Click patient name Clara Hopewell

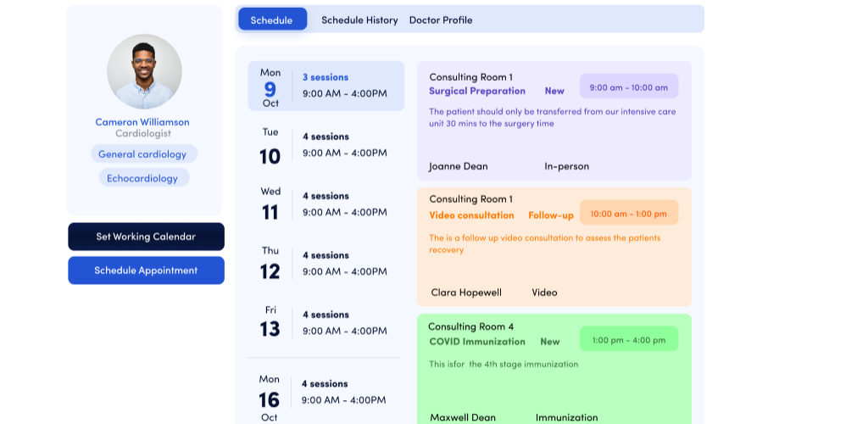(x=466, y=293)
